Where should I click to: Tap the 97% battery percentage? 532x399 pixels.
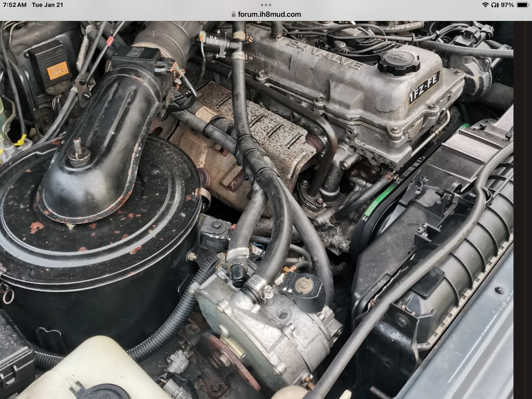(507, 5)
